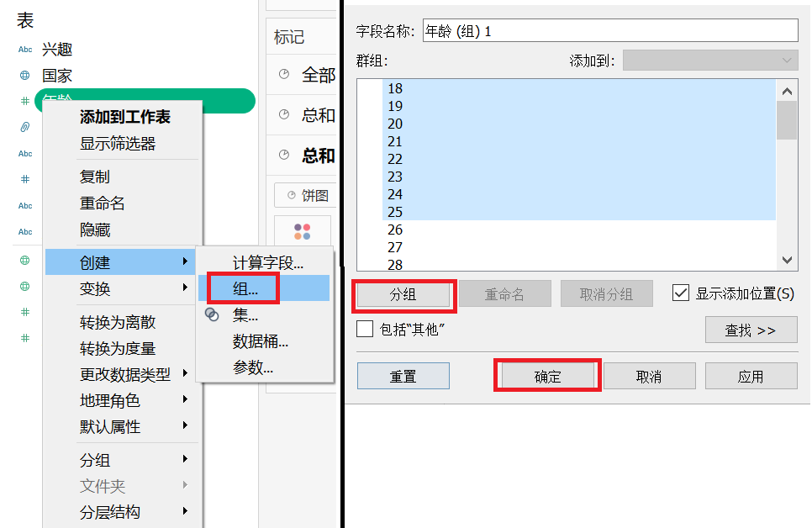Click the globe icon beside 国家 field
Viewport: 812px width, 528px height.
point(25,76)
